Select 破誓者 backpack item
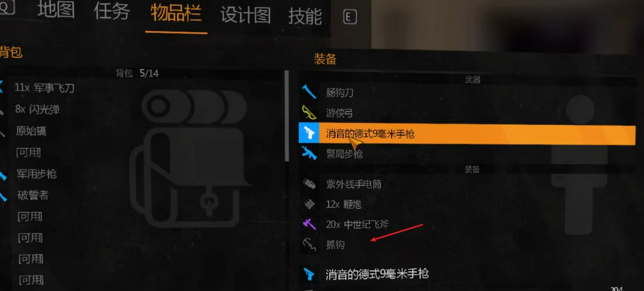This screenshot has height=291, width=644. point(33,195)
